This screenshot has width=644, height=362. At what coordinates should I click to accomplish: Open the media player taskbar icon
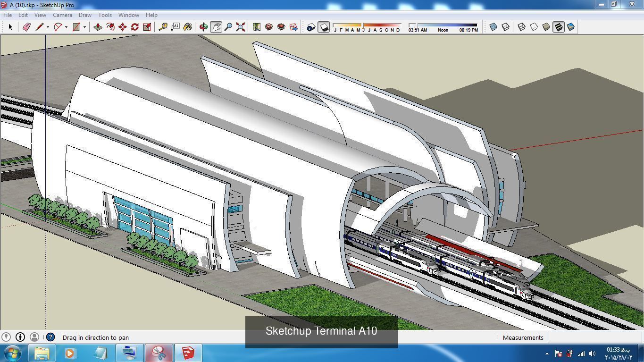[70, 353]
